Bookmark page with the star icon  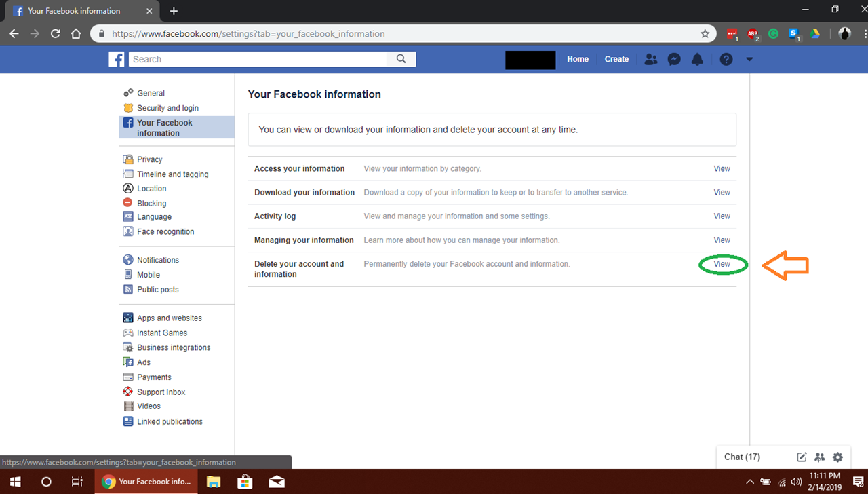tap(705, 33)
